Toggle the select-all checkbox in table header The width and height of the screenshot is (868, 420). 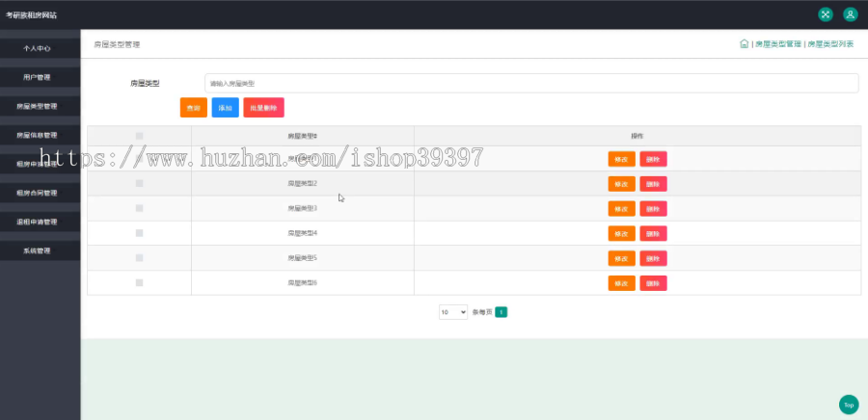pyautogui.click(x=140, y=136)
